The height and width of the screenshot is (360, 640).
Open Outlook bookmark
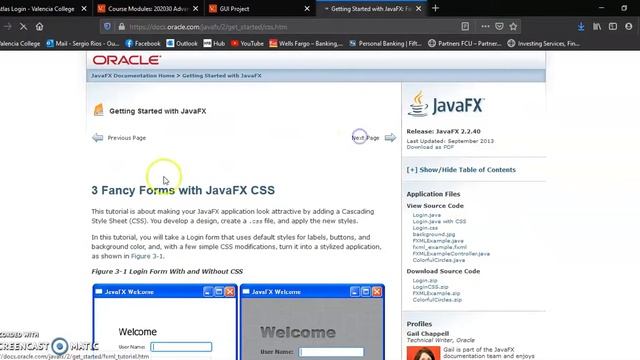pos(182,43)
